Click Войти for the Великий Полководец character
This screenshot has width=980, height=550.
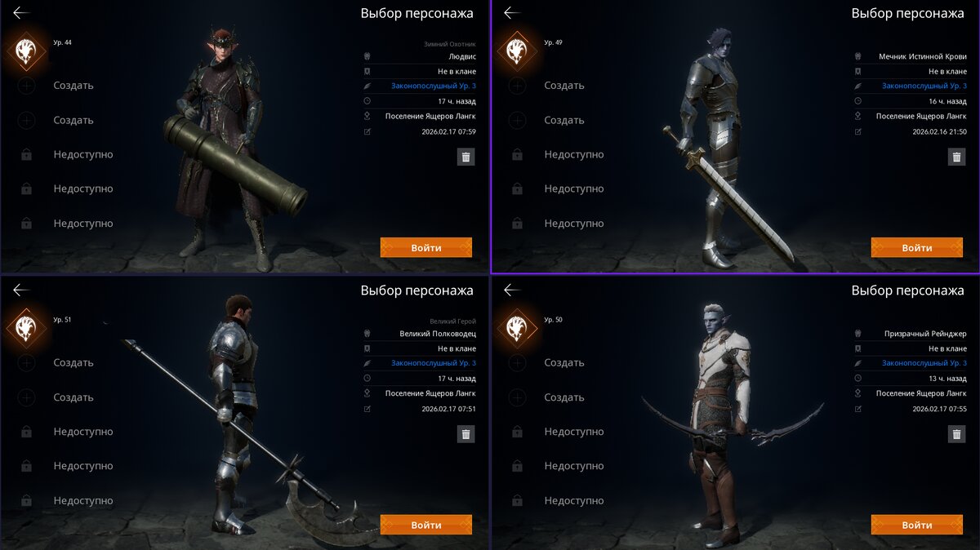pyautogui.click(x=426, y=525)
